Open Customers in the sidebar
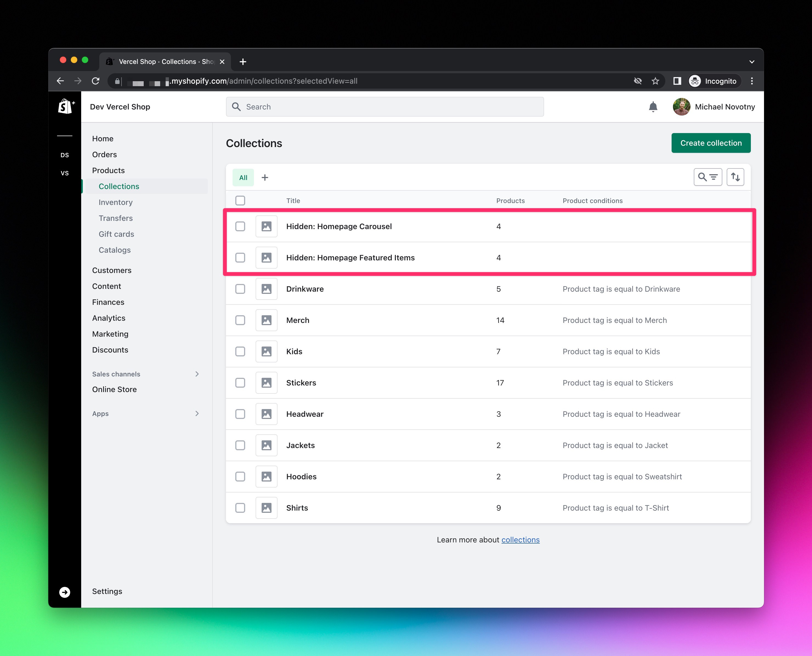The image size is (812, 656). [x=112, y=271]
